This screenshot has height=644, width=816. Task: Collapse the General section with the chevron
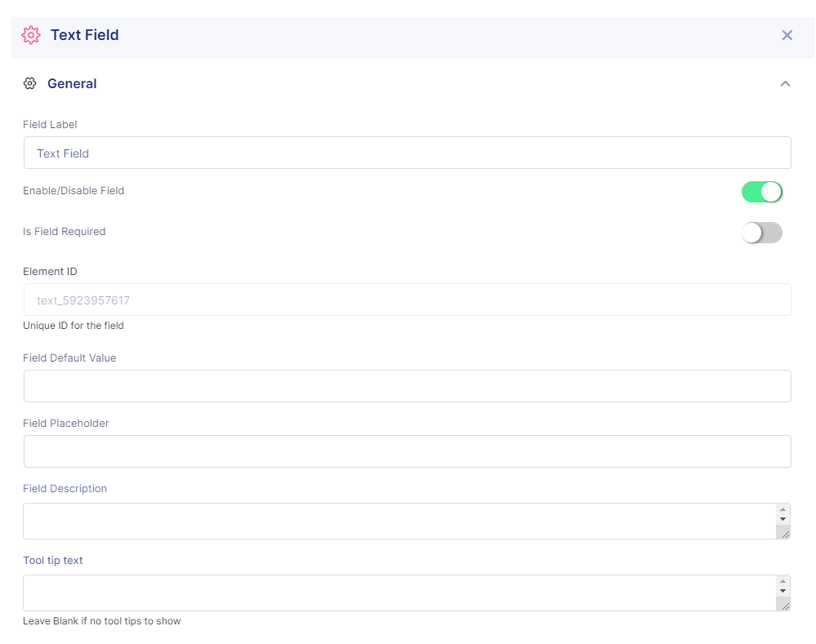(785, 84)
